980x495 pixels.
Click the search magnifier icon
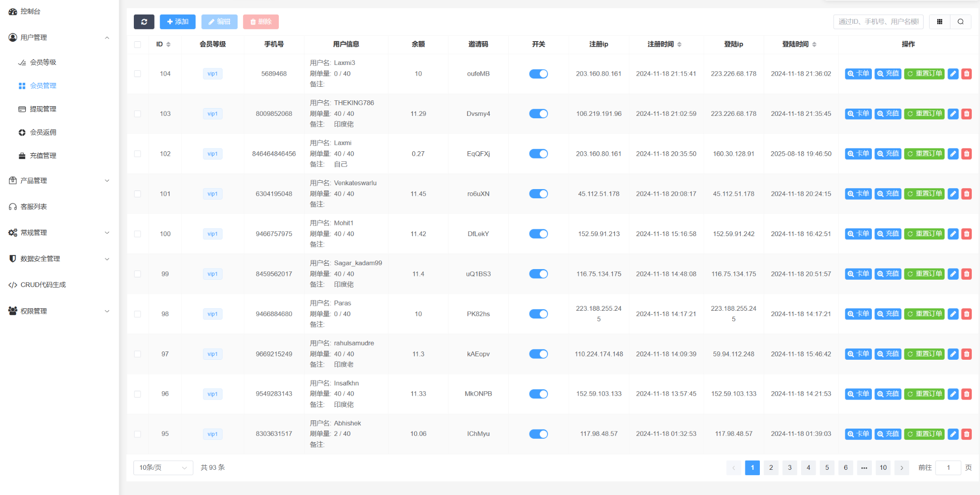click(960, 22)
